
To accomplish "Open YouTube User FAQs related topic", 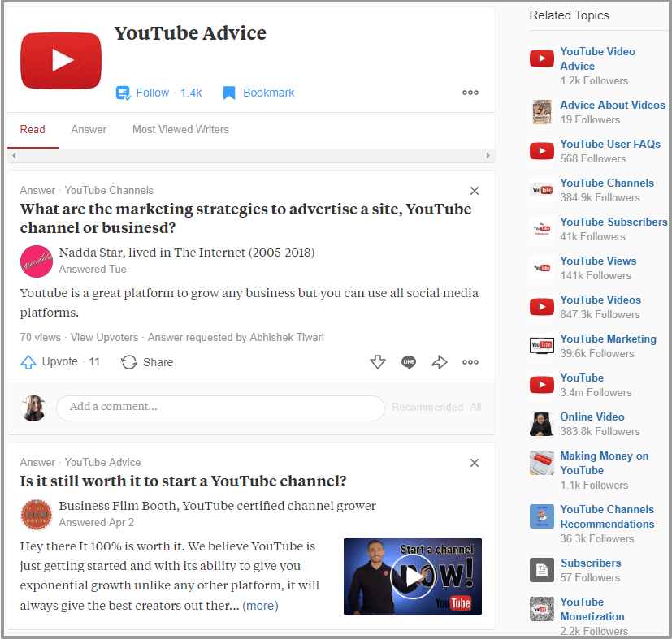I will (x=610, y=144).
